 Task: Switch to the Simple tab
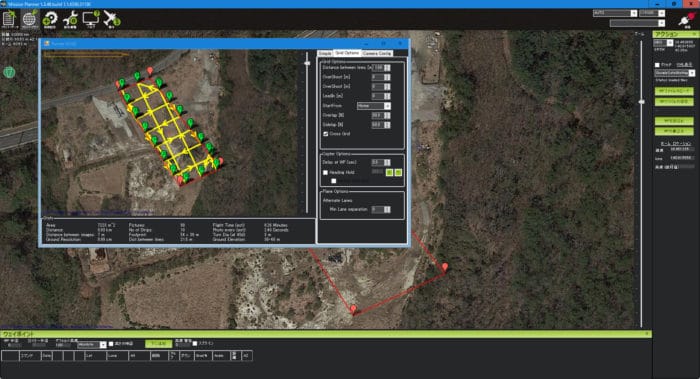coord(325,53)
